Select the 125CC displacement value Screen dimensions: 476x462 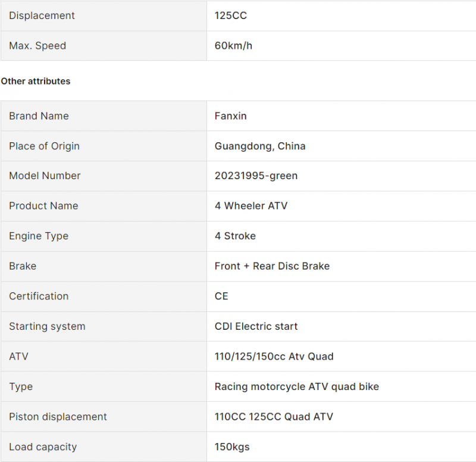coord(231,15)
